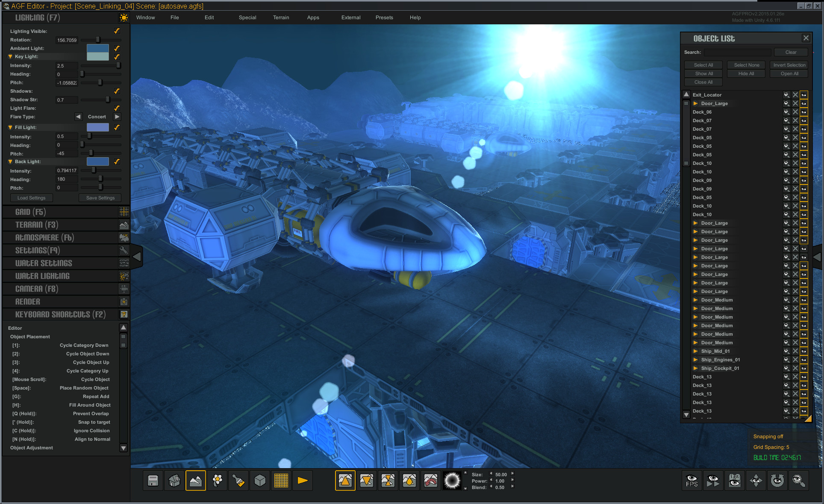Select the terrain lower tool
Screen dimensions: 824x504
click(x=366, y=481)
